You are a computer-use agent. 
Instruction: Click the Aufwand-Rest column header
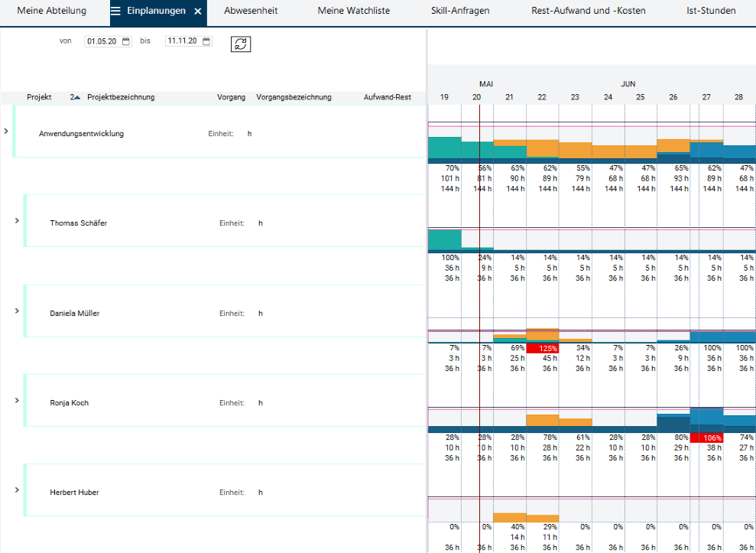click(388, 97)
